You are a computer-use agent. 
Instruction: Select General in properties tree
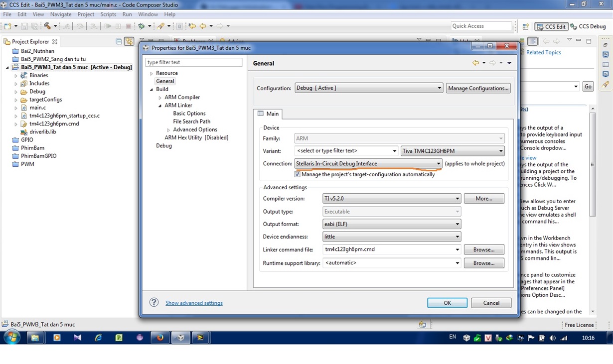coord(165,81)
